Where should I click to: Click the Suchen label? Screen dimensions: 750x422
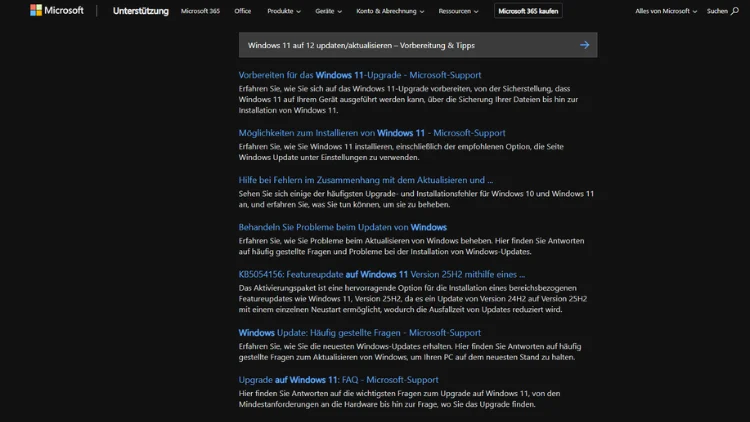pos(717,11)
